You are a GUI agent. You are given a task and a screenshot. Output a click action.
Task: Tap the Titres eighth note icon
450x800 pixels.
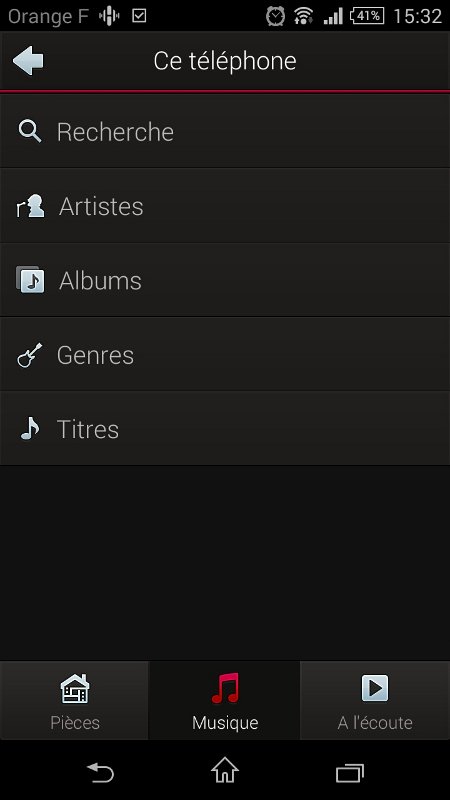pyautogui.click(x=30, y=429)
